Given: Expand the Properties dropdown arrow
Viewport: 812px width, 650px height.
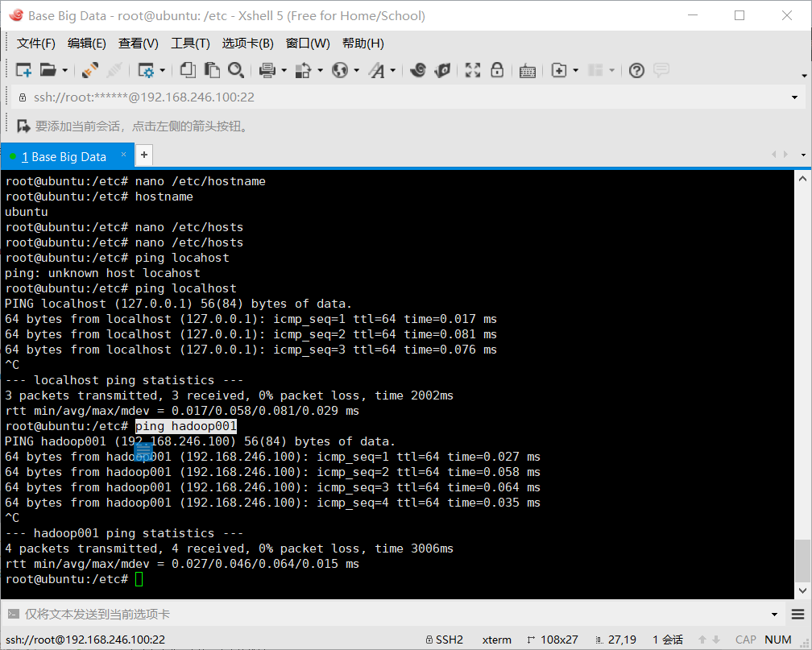Looking at the screenshot, I should click(x=162, y=70).
